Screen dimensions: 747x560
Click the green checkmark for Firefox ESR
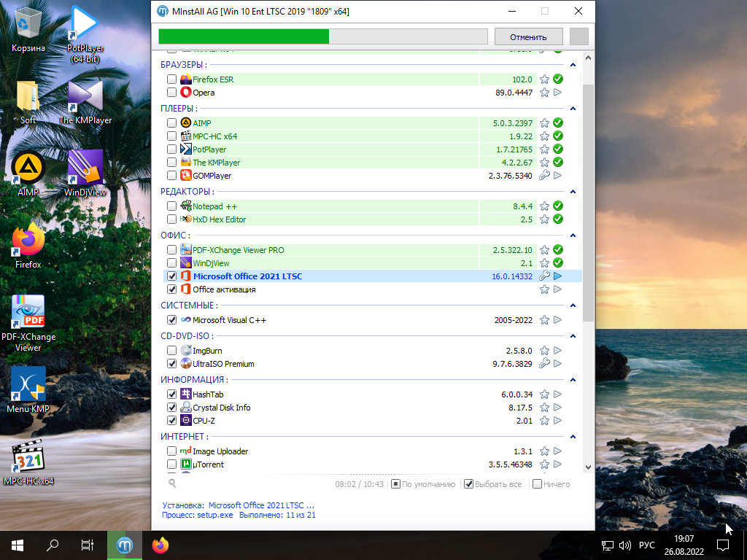pos(558,79)
